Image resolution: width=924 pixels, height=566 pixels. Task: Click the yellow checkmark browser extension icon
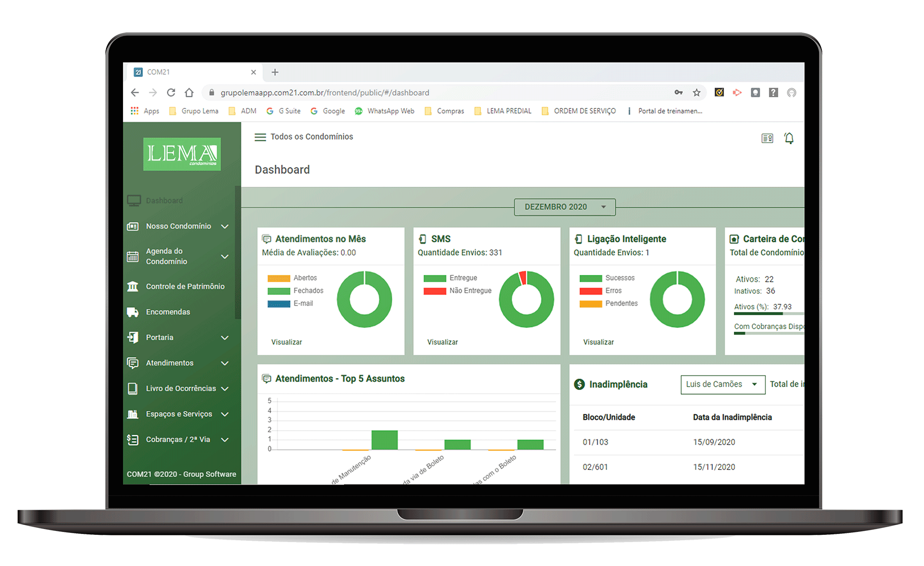pos(719,92)
